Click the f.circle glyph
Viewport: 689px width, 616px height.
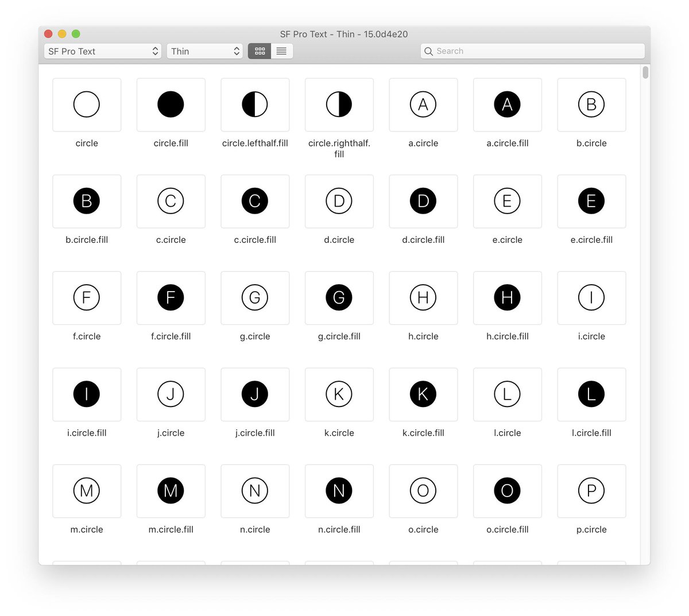[x=87, y=297]
